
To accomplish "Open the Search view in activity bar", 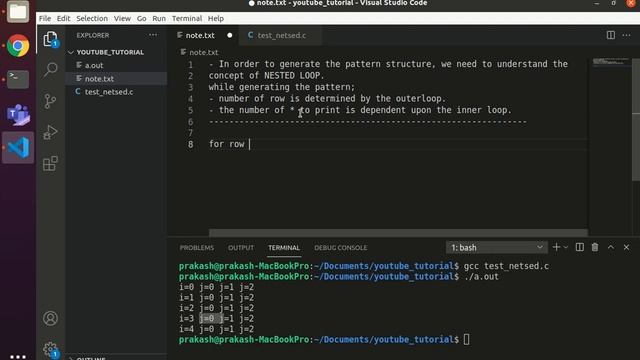I will coord(51,69).
